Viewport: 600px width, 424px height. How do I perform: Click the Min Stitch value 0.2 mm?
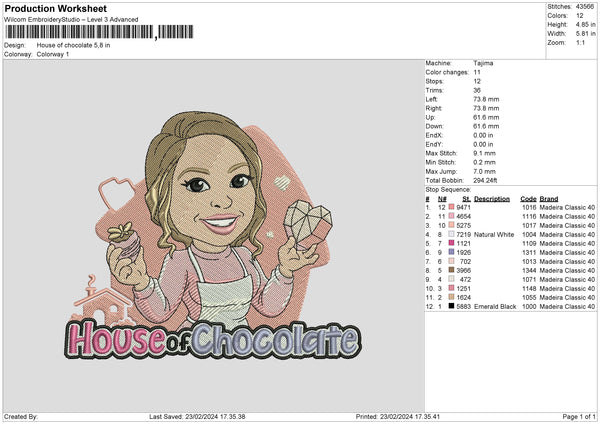pos(484,162)
